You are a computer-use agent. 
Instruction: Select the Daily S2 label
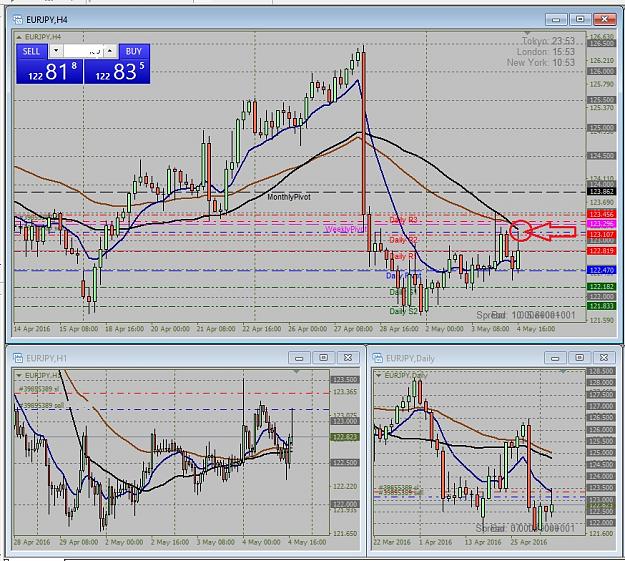pyautogui.click(x=403, y=311)
